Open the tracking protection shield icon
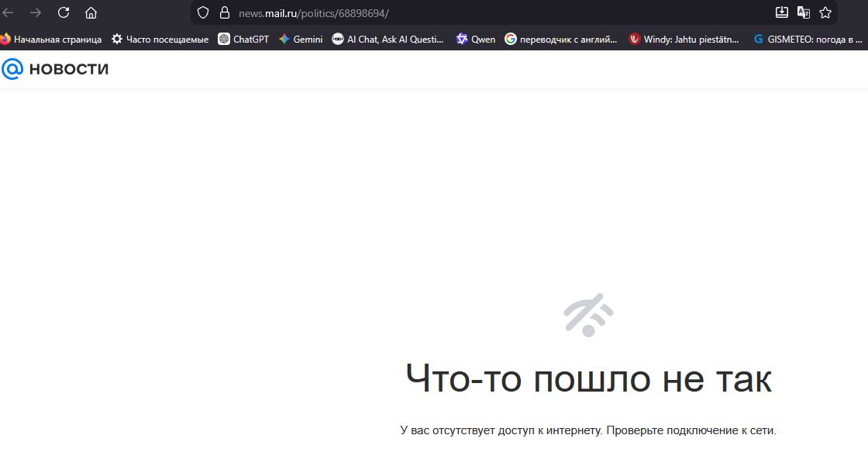 click(203, 12)
